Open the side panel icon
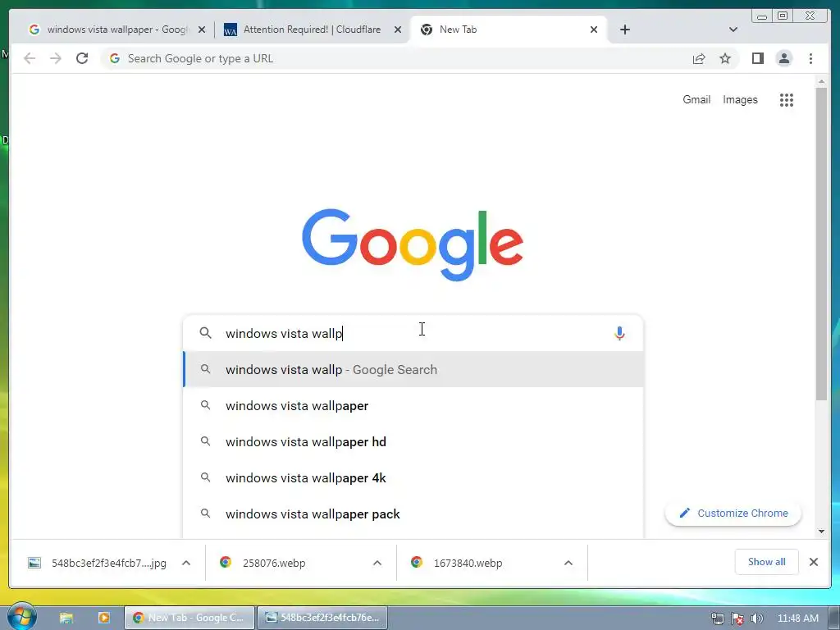This screenshot has height=630, width=840. (x=757, y=58)
